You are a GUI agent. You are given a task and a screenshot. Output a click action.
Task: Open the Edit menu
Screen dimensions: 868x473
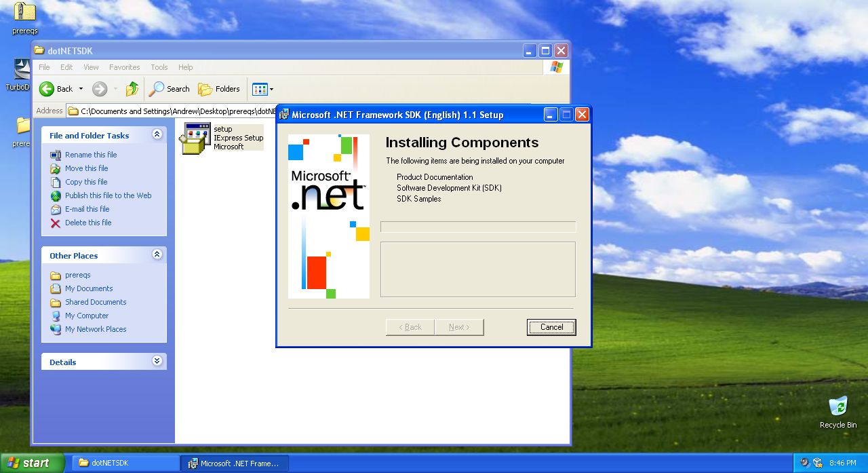66,67
